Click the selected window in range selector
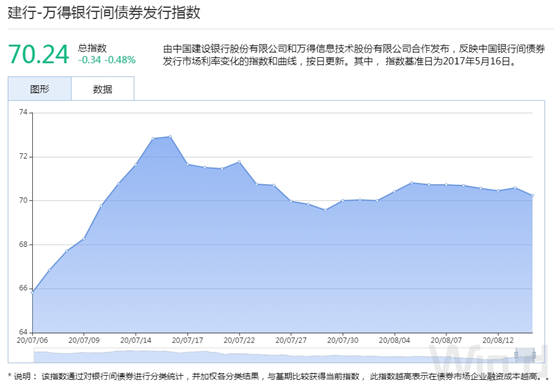 525,355
